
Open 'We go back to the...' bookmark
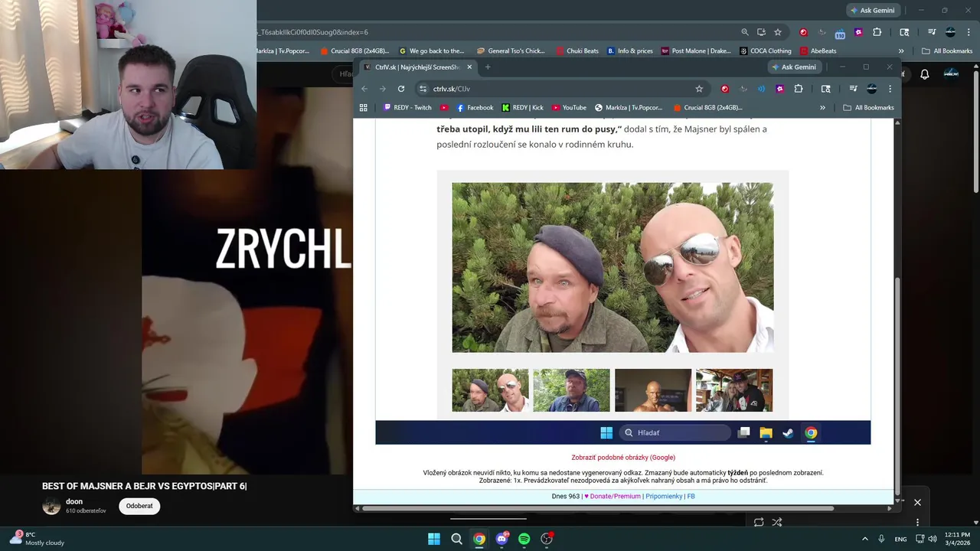[x=432, y=51]
